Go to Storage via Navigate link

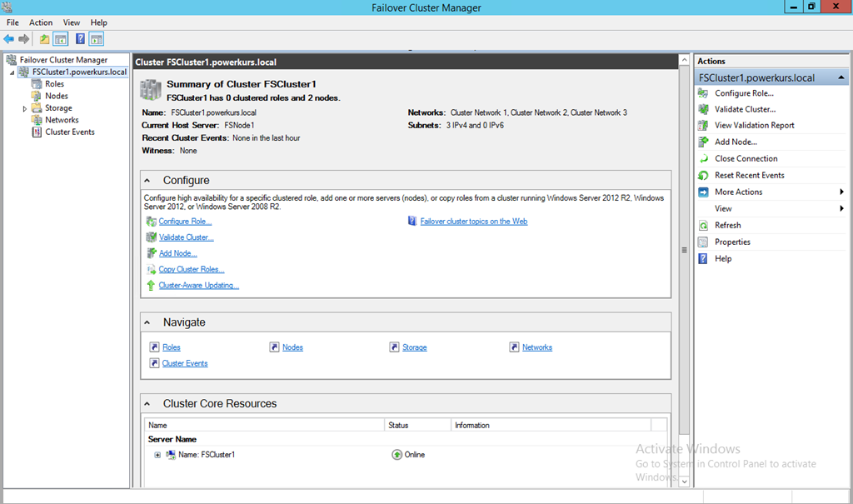pyautogui.click(x=415, y=347)
